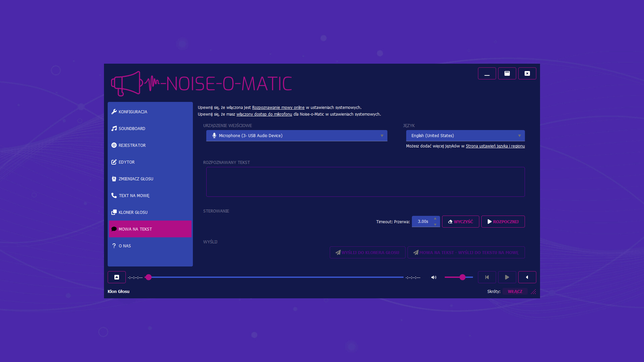Click the left-arrow collapse button in player bar
644x362 pixels.
point(527,277)
